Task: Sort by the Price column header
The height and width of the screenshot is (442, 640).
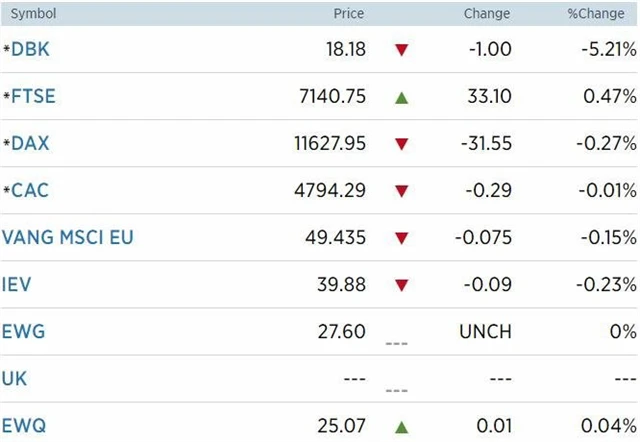Action: (x=349, y=14)
